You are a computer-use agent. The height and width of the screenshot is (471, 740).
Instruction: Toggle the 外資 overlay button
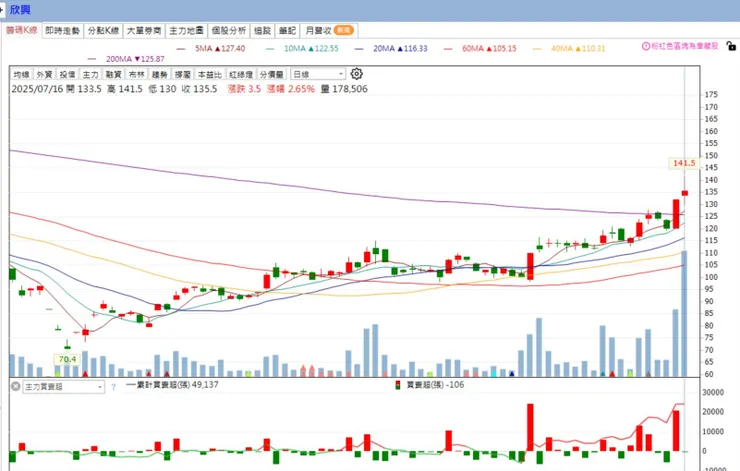[x=44, y=75]
